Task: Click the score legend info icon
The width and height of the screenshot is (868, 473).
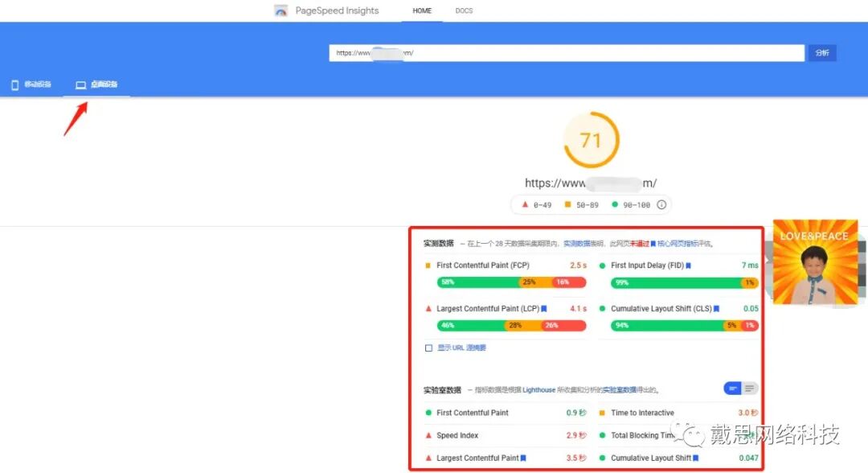Action: coord(661,205)
